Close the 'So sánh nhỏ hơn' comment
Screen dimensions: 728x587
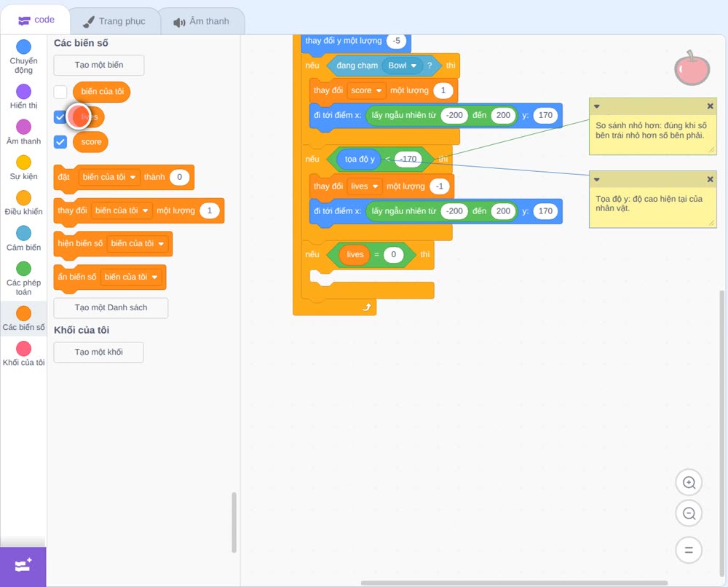tap(710, 106)
